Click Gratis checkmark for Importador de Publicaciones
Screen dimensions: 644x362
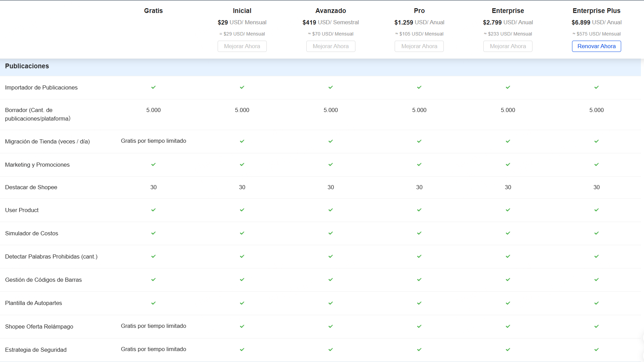[153, 87]
